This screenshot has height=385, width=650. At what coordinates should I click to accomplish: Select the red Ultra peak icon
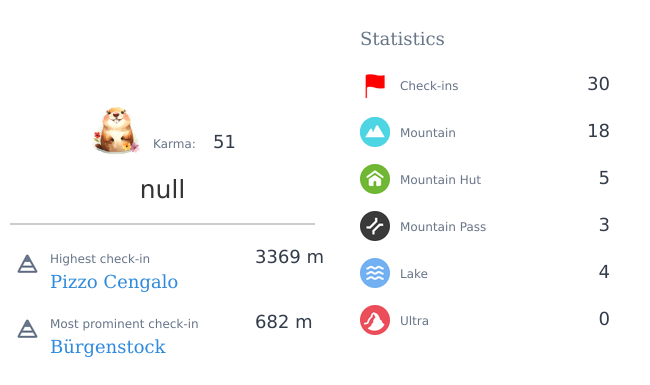click(x=375, y=320)
